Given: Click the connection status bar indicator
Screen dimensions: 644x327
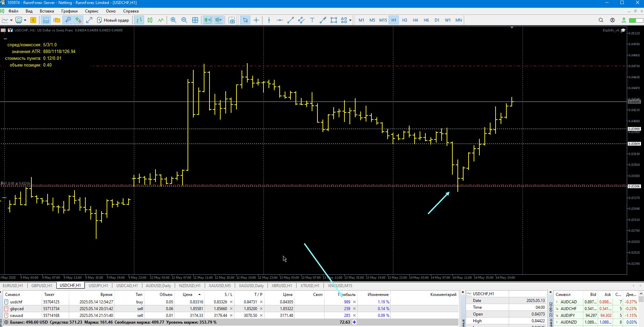Looking at the screenshot, I should [636, 20].
